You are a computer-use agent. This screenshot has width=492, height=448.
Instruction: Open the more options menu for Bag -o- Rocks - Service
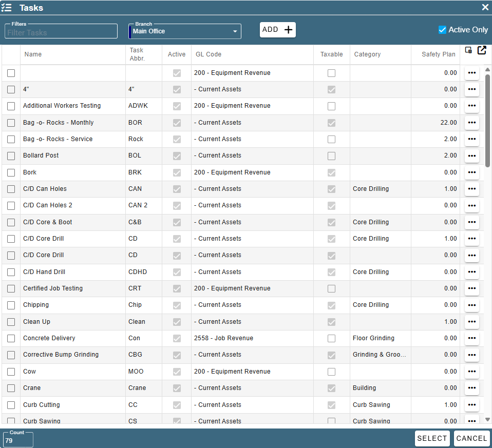471,139
